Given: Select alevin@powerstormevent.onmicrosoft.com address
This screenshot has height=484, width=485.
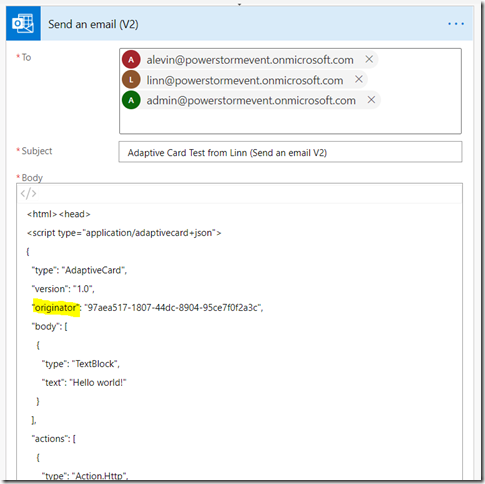Looking at the screenshot, I should (x=250, y=60).
